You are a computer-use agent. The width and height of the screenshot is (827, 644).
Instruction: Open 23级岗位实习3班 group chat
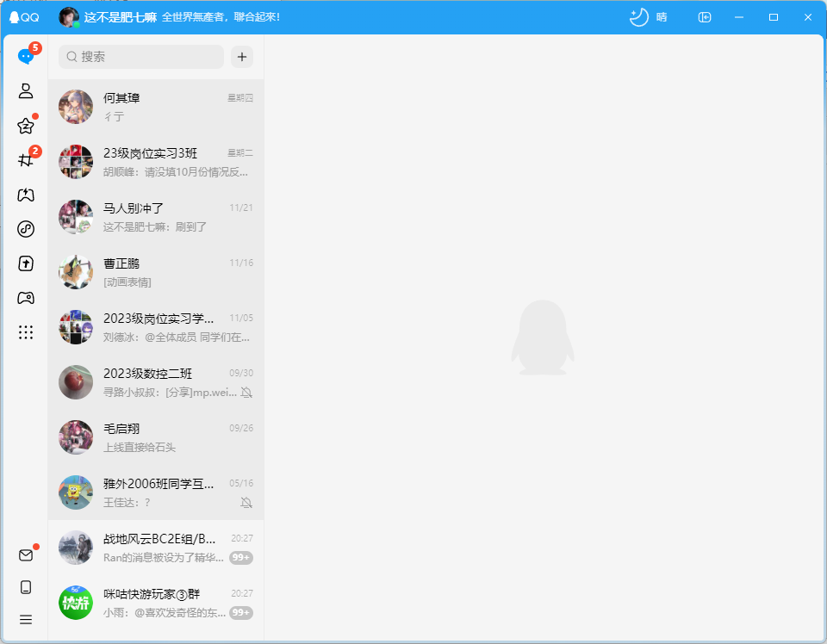(156, 162)
